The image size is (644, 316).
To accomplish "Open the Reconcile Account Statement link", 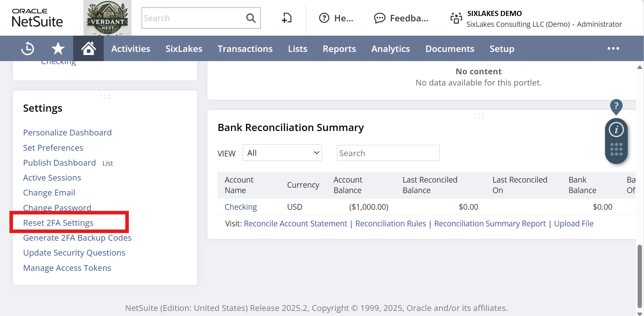I will coord(295,223).
